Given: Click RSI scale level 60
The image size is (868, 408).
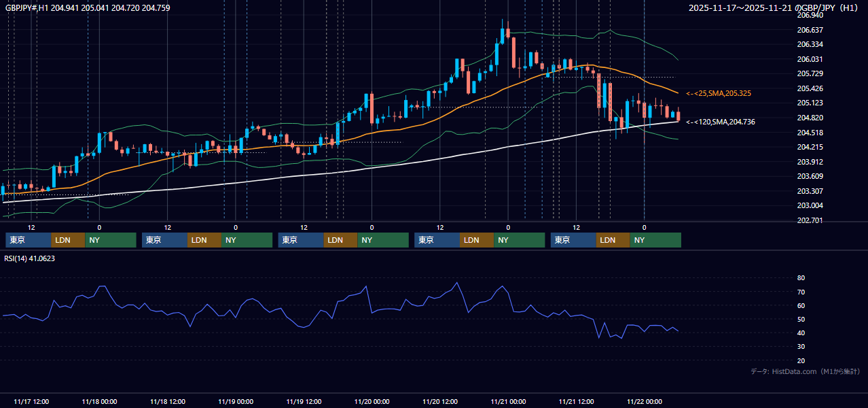Looking at the screenshot, I should [x=801, y=305].
